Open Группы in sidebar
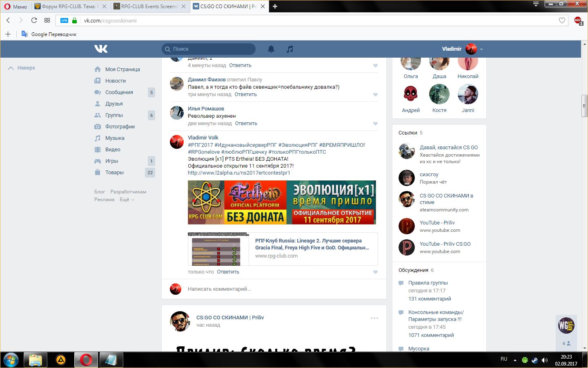This screenshot has width=588, height=368. (x=114, y=115)
